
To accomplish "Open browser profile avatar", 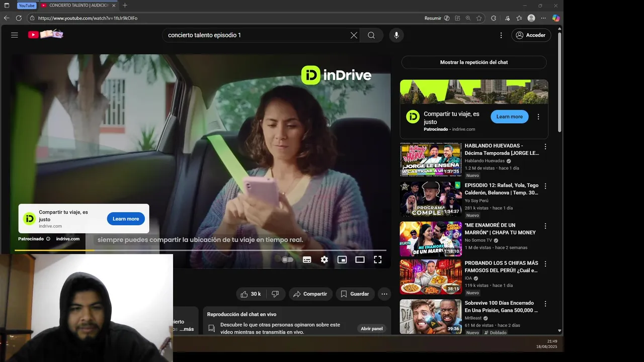I will click(531, 18).
